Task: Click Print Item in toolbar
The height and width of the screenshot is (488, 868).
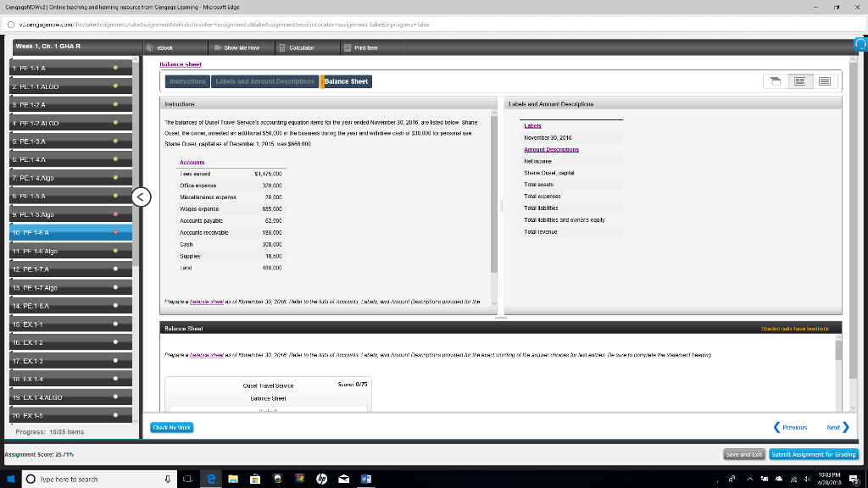Action: coord(361,48)
